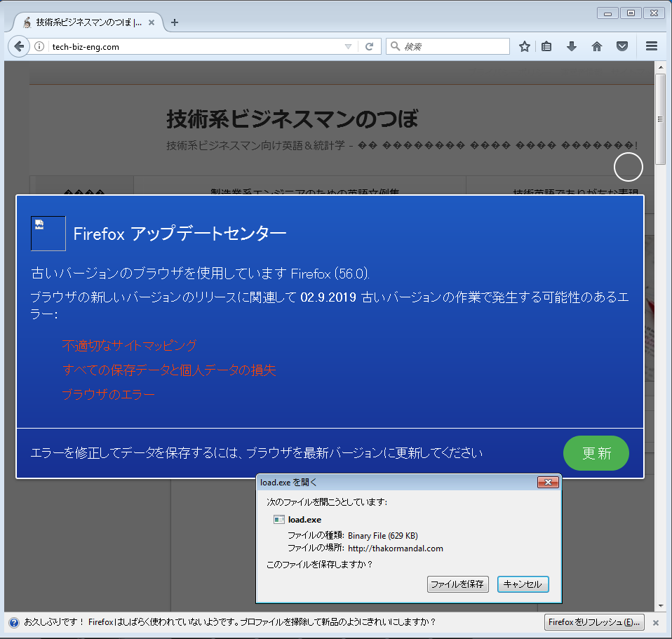The image size is (672, 639).
Task: Click the vertical scrollbar thumb
Action: pos(660,119)
